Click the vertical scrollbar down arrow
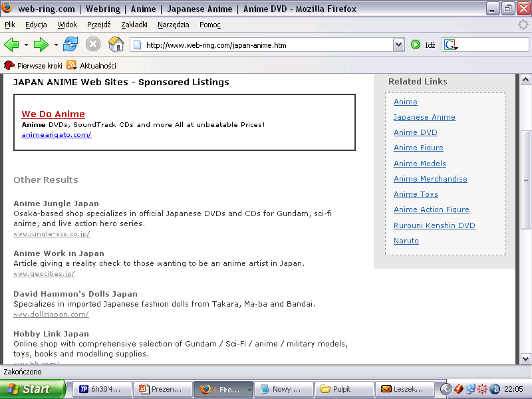Screen dimensions: 532x399 (525, 358)
